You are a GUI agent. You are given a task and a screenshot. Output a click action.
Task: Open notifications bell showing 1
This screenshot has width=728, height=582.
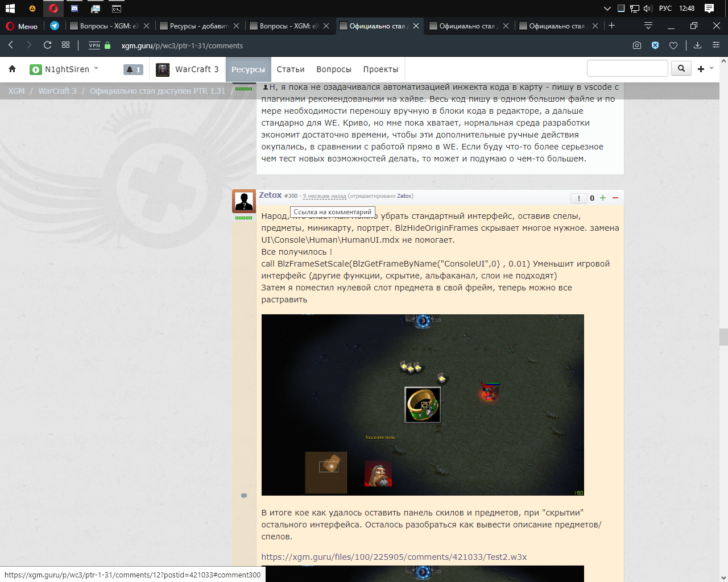click(x=133, y=69)
